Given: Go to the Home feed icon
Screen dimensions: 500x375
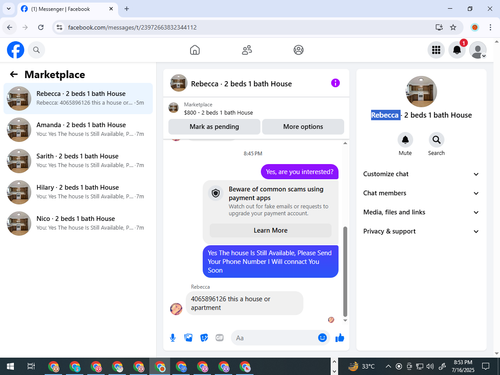Looking at the screenshot, I should pyautogui.click(x=195, y=50).
